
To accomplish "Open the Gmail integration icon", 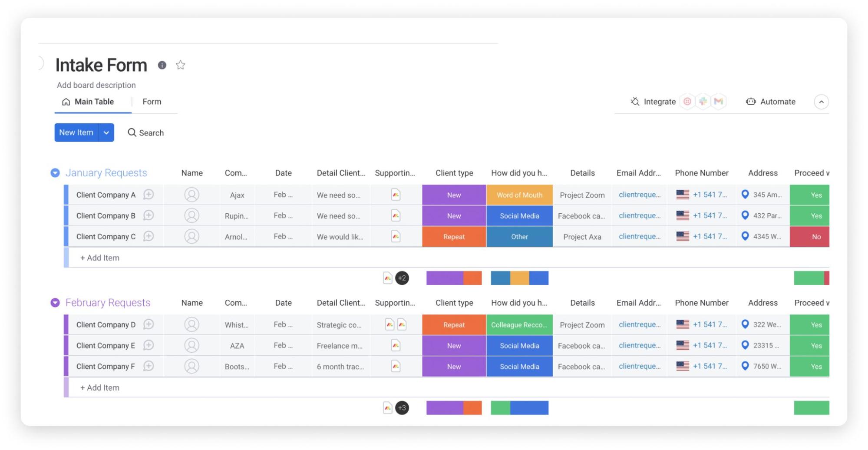I will pyautogui.click(x=718, y=102).
